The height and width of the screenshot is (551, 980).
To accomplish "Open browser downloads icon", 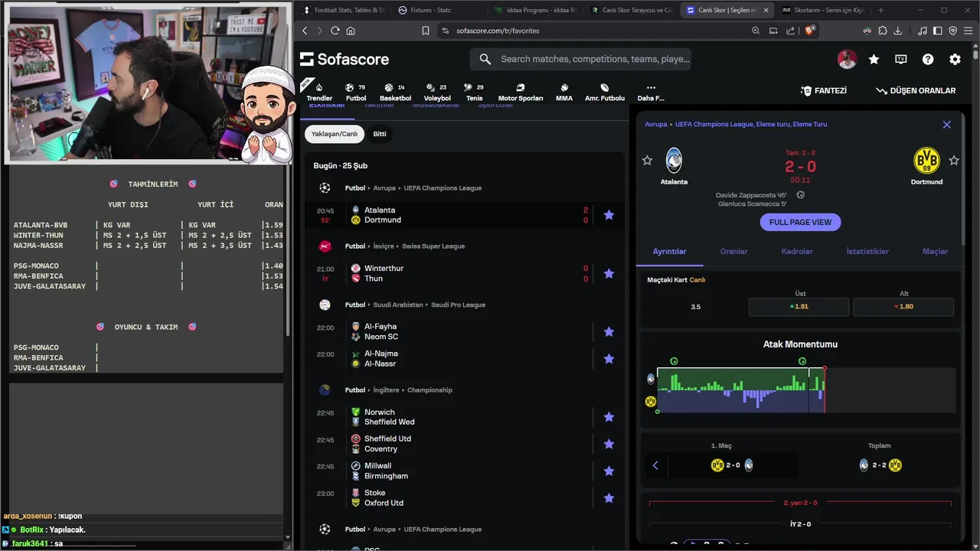I will (898, 31).
